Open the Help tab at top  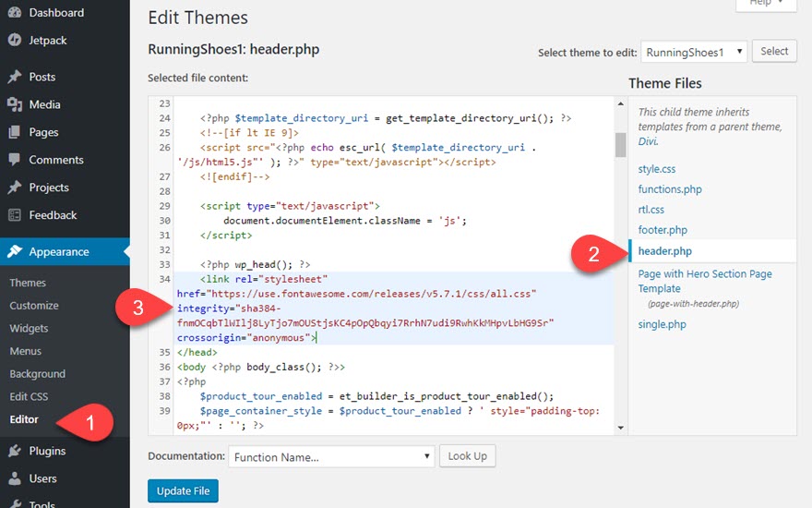coord(766,4)
